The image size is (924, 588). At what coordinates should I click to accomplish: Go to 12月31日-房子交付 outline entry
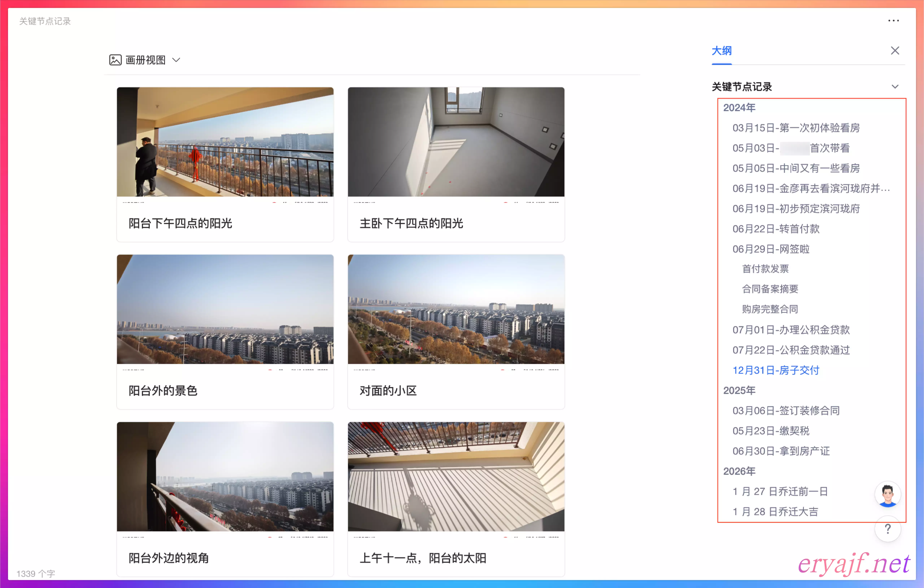(x=775, y=370)
